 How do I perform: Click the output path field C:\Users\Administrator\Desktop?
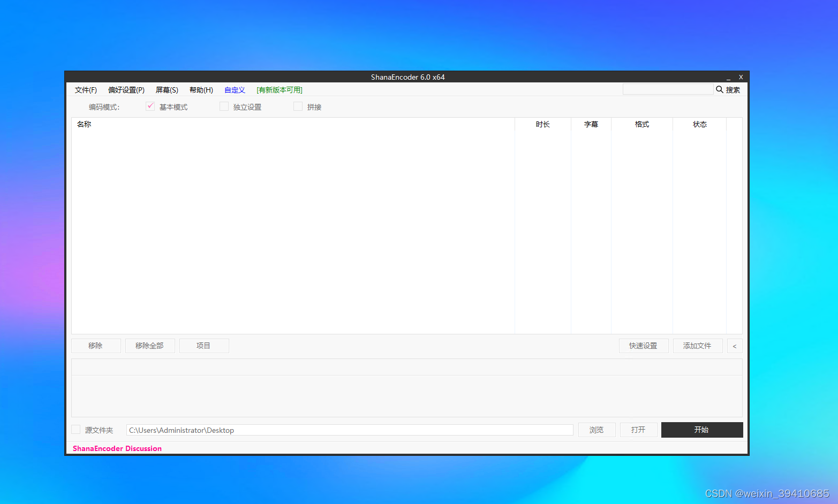350,430
